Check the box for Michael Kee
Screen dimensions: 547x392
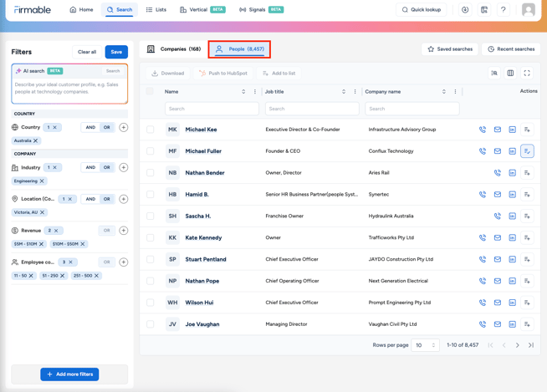(150, 130)
